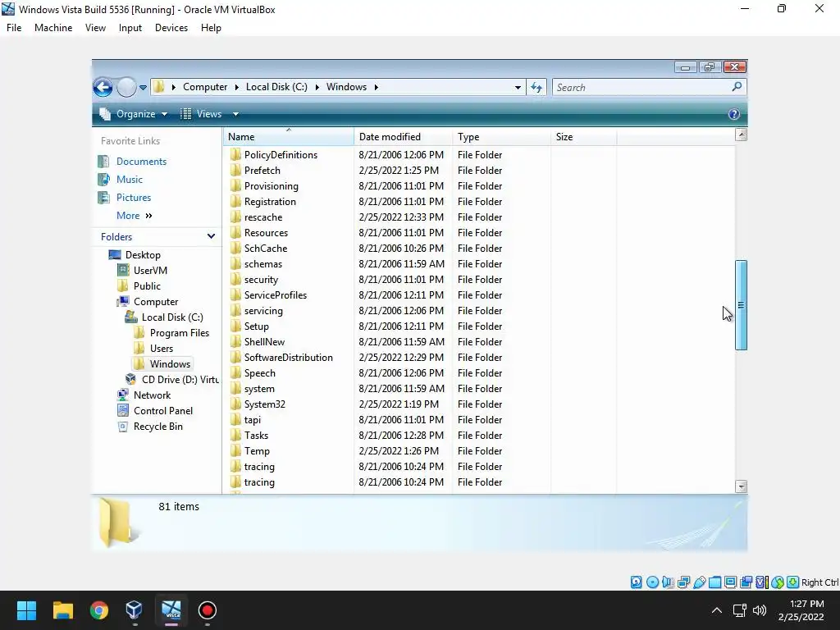The width and height of the screenshot is (840, 630).
Task: Open VirtualBox File menu
Action: [14, 28]
